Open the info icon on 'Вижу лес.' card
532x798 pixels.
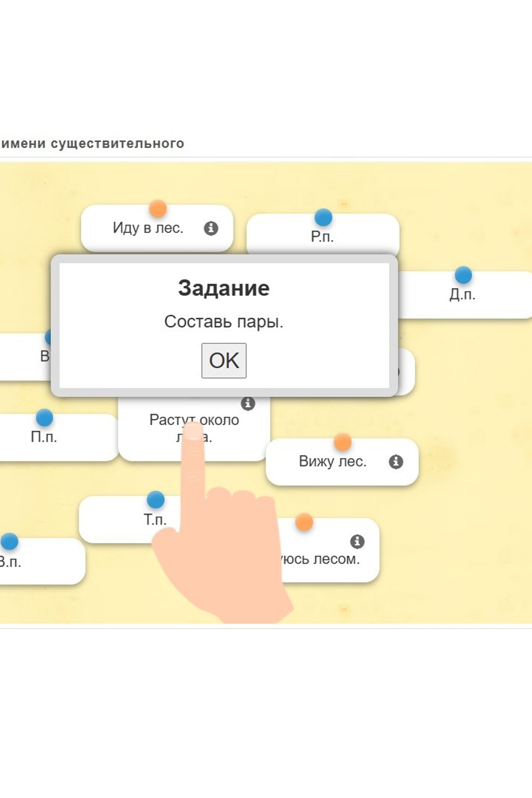point(396,462)
